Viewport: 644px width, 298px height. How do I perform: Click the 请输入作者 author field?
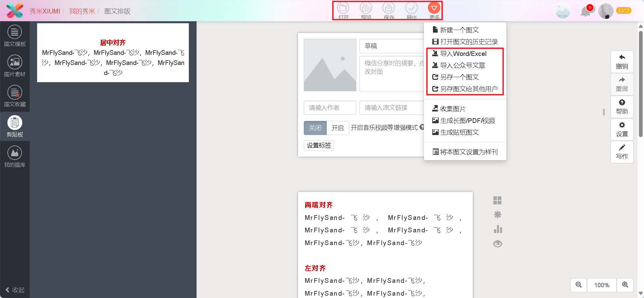pos(330,108)
